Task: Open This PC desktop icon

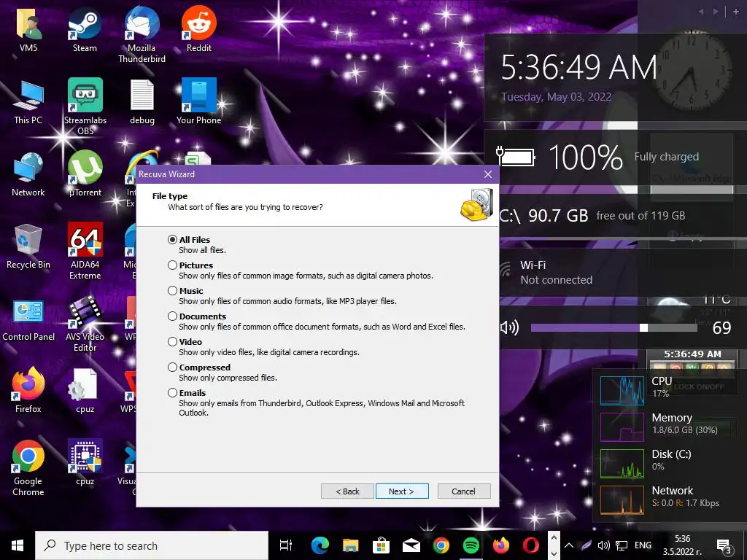Action: click(x=28, y=102)
